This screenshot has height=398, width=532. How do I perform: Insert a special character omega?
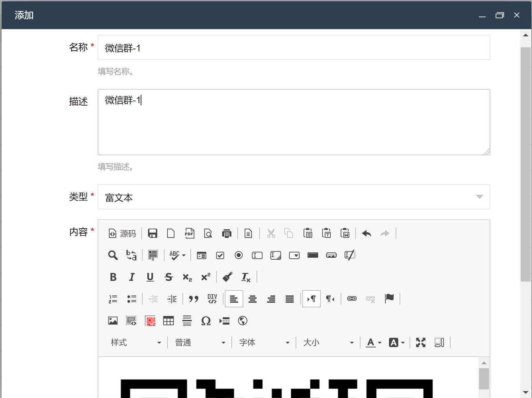(206, 321)
